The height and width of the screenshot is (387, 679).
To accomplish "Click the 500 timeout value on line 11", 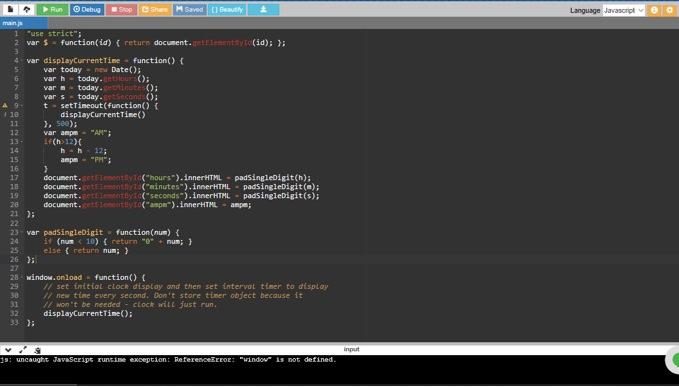I will point(63,124).
